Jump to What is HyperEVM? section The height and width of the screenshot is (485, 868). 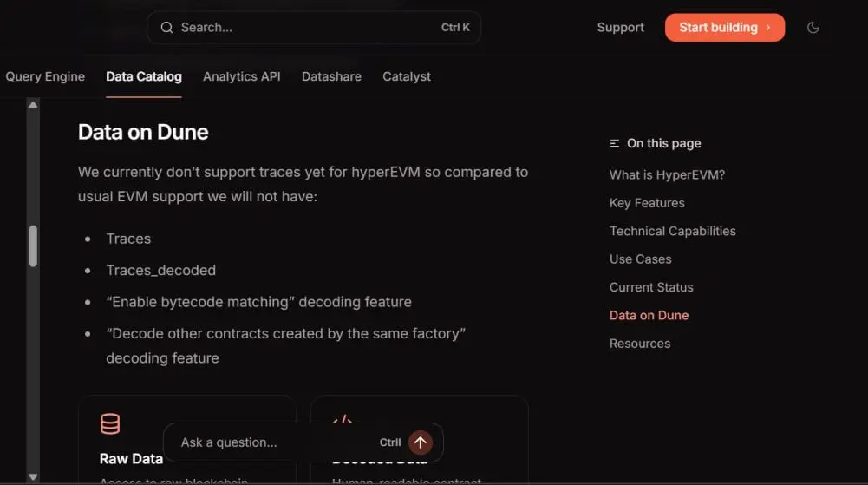[667, 174]
